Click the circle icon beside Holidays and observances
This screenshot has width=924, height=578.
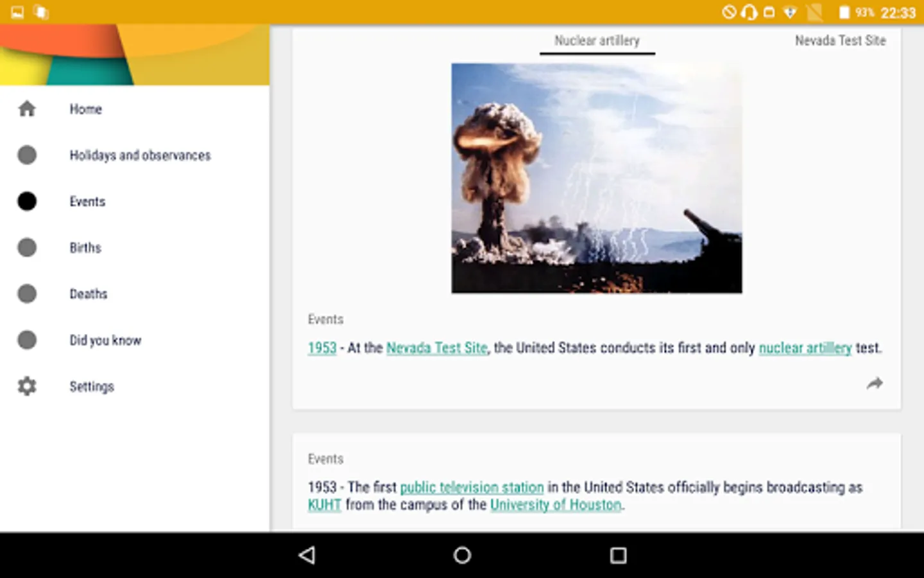(27, 155)
